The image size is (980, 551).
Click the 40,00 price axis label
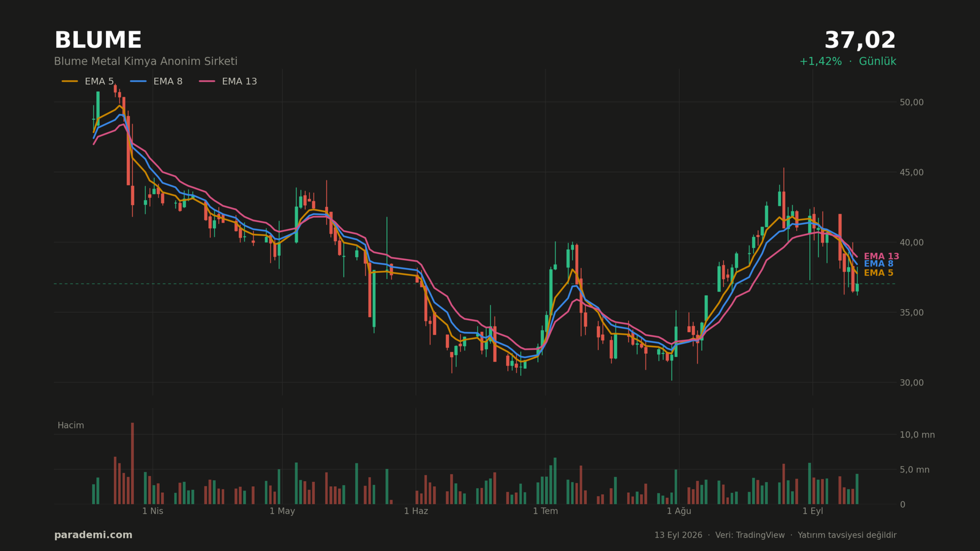tap(911, 242)
